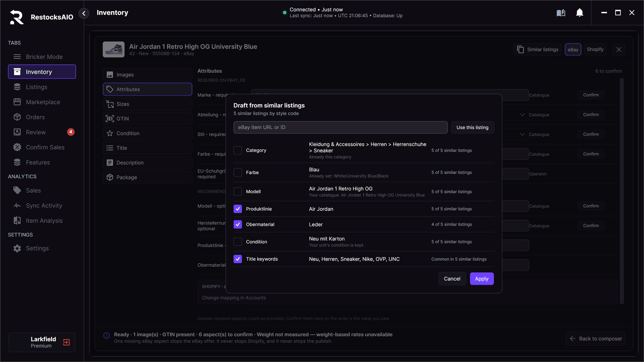Open the Sizes section

tap(147, 104)
